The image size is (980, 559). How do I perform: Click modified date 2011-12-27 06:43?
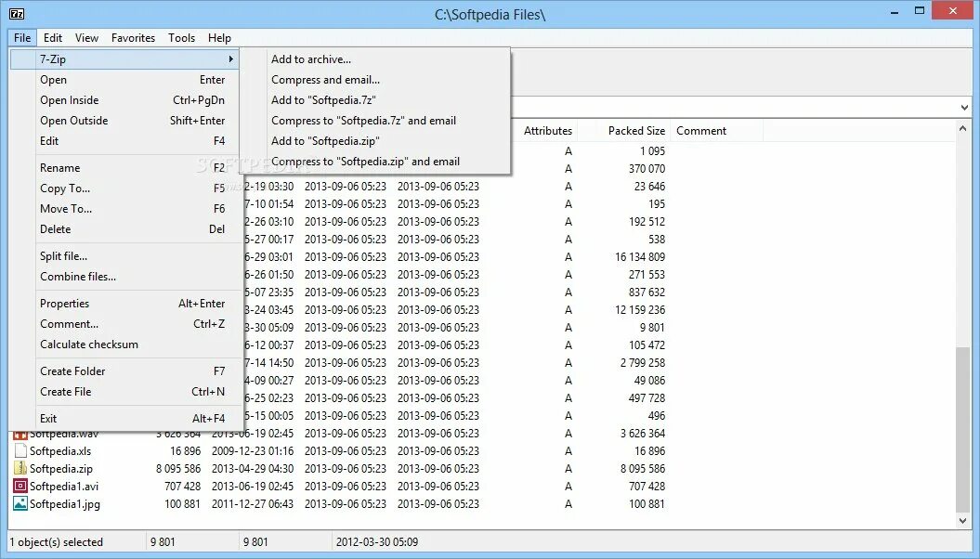[x=253, y=503]
